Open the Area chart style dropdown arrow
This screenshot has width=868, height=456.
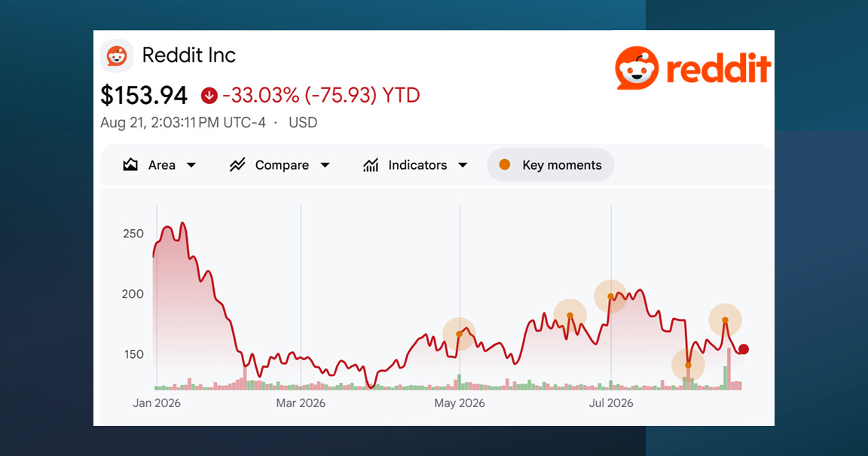pos(191,165)
